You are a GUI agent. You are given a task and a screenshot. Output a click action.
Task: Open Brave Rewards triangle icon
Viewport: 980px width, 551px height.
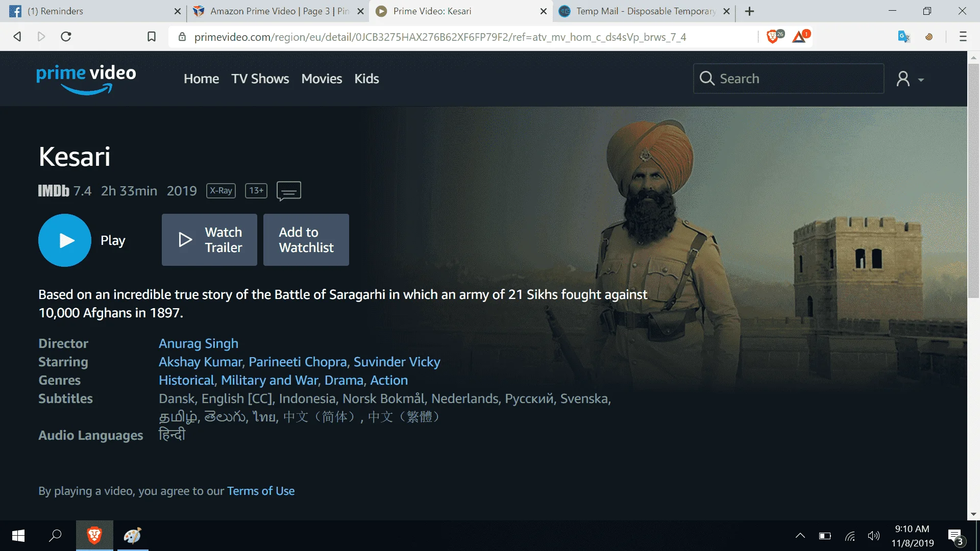pos(800,36)
